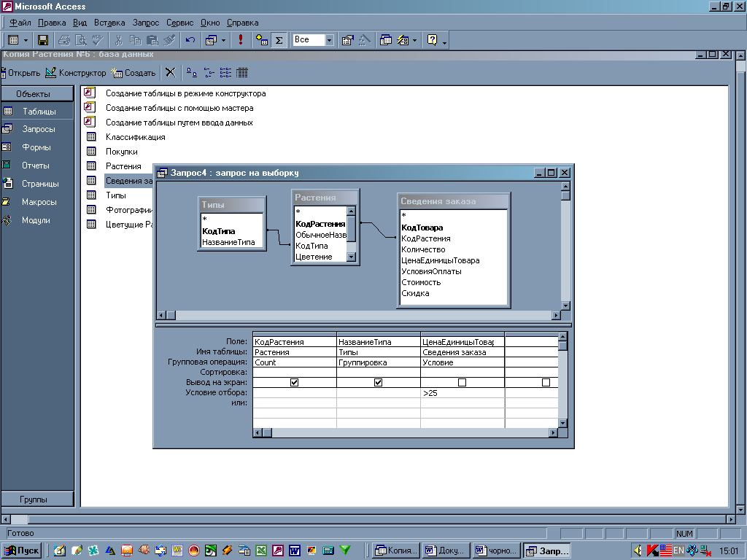
Task: Click the Условие group operation cell
Action: [462, 362]
